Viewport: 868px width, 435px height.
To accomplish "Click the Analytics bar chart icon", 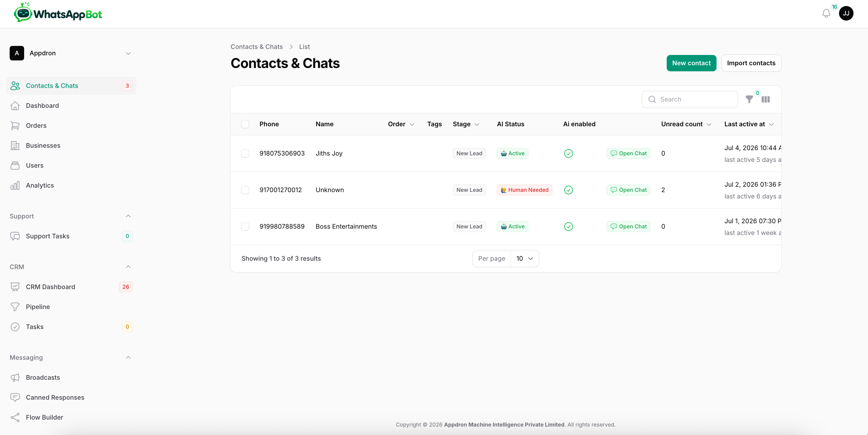I will [15, 185].
